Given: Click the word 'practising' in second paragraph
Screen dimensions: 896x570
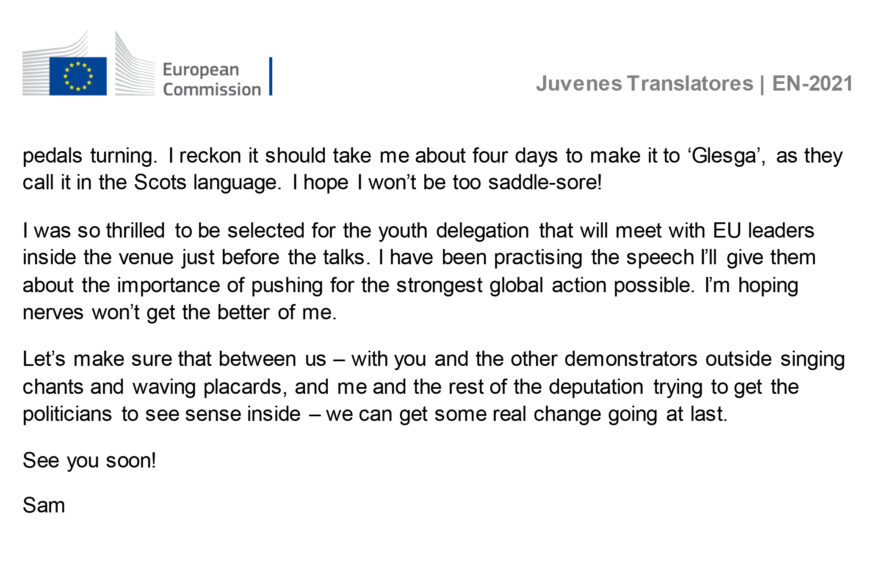Looking at the screenshot, I should (x=538, y=258).
